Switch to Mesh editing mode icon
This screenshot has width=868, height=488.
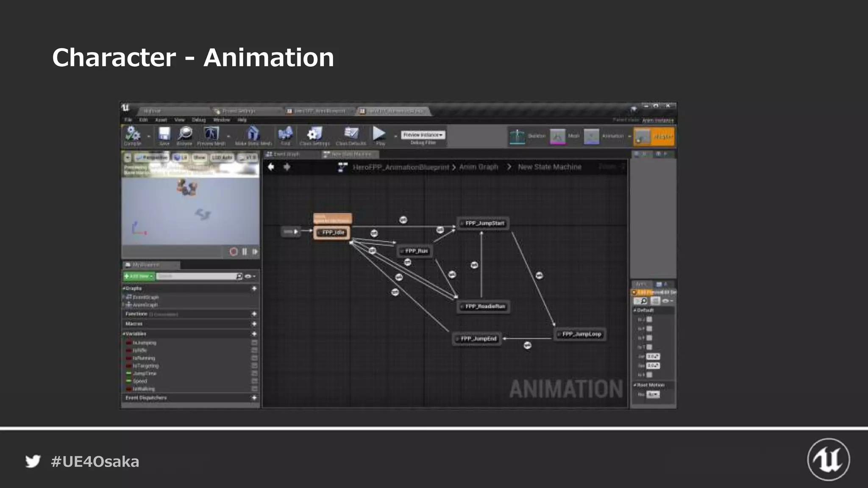click(x=558, y=136)
